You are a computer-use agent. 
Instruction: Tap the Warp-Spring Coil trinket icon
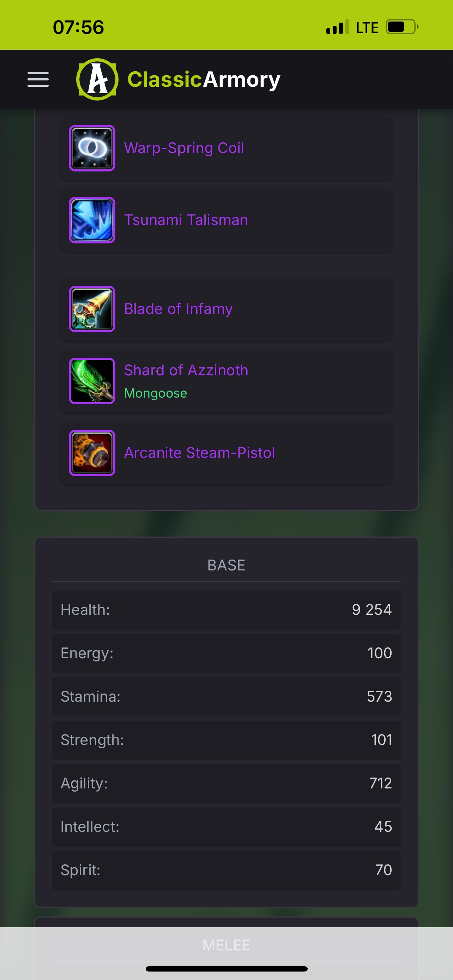coord(92,148)
